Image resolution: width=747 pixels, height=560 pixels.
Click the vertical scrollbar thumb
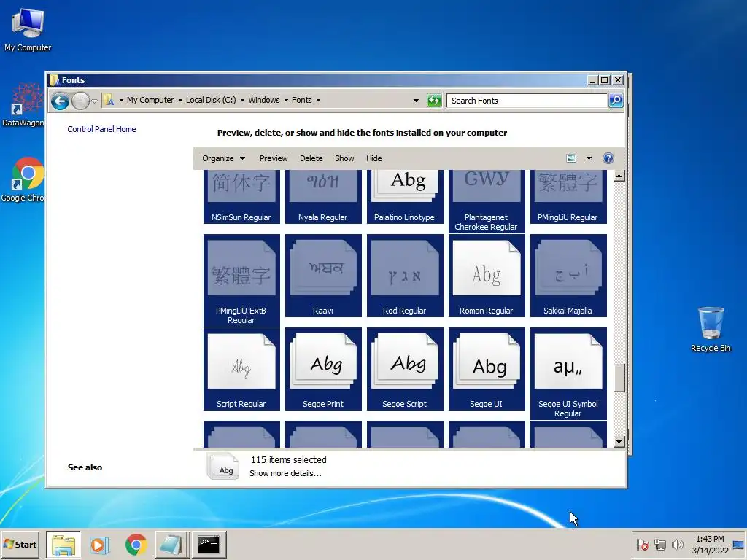click(619, 378)
